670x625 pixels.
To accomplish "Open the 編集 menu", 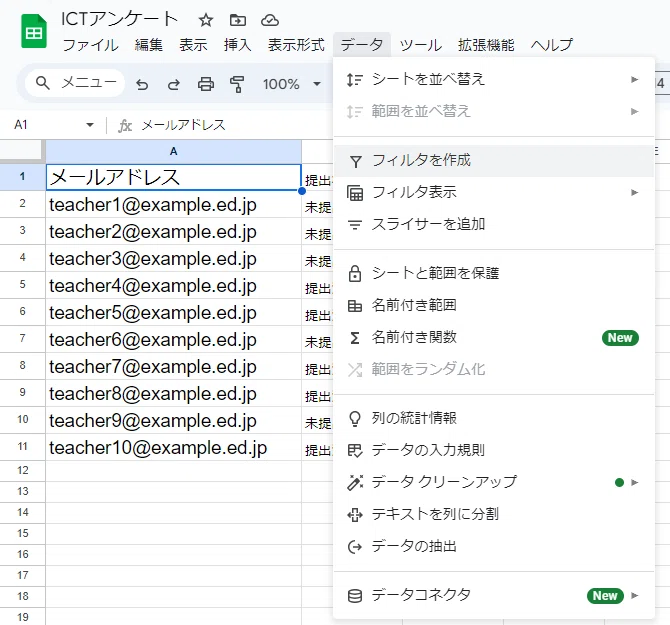I will pyautogui.click(x=149, y=45).
